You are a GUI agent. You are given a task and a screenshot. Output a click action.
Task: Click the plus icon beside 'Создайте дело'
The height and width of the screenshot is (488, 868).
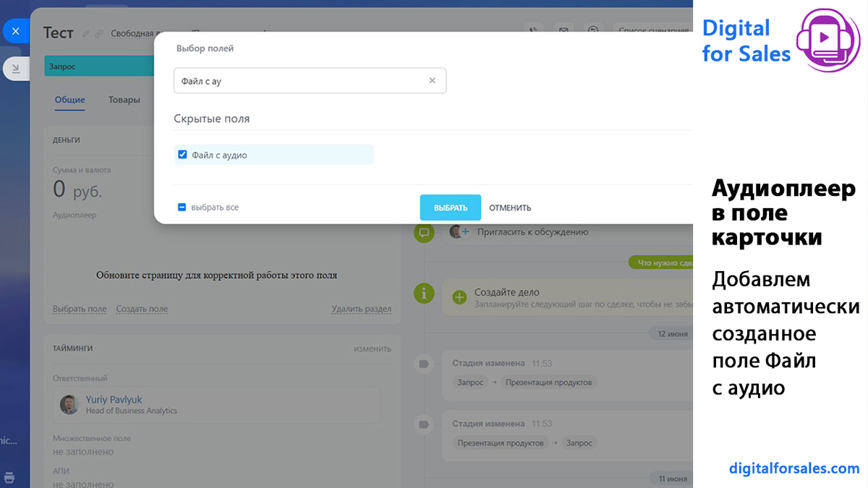(459, 296)
